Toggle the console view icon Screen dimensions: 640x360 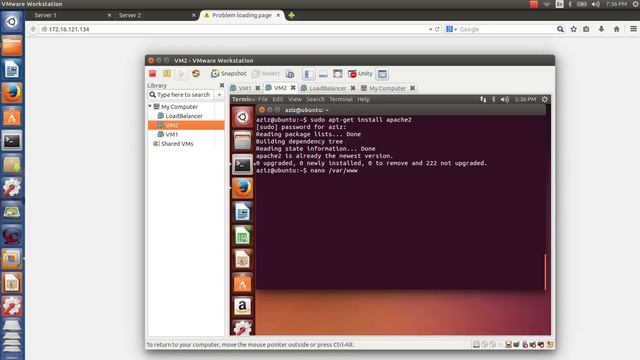[382, 74]
